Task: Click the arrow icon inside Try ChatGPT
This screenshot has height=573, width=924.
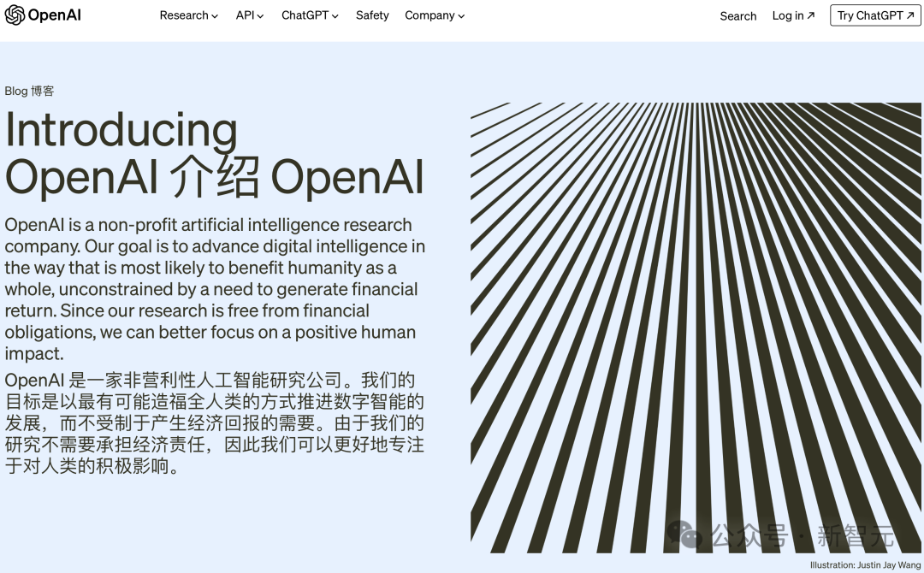Action: point(910,15)
